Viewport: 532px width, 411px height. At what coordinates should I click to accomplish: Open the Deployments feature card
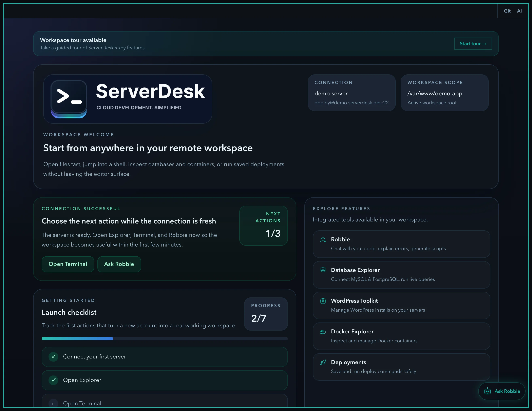tap(401, 367)
